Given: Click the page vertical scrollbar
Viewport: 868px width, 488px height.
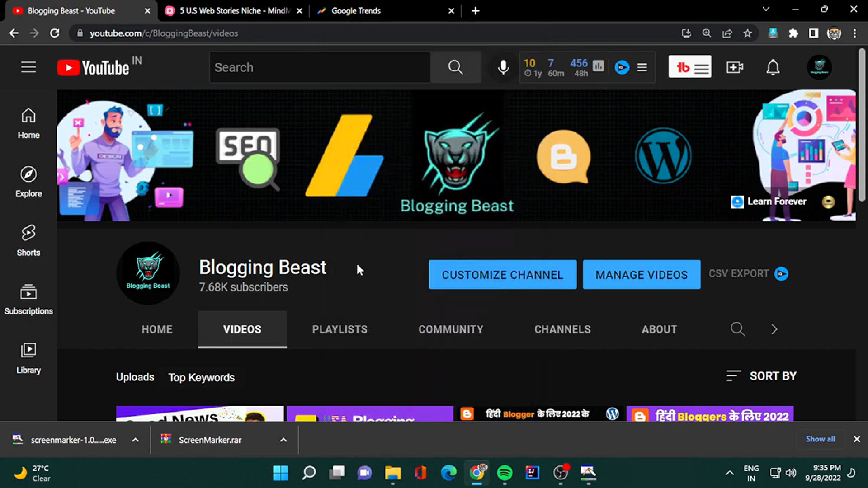Looking at the screenshot, I should click(862, 126).
